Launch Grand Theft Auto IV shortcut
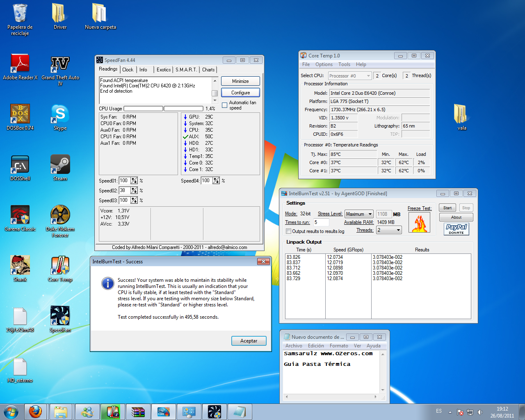The height and width of the screenshot is (420, 525). tap(60, 70)
